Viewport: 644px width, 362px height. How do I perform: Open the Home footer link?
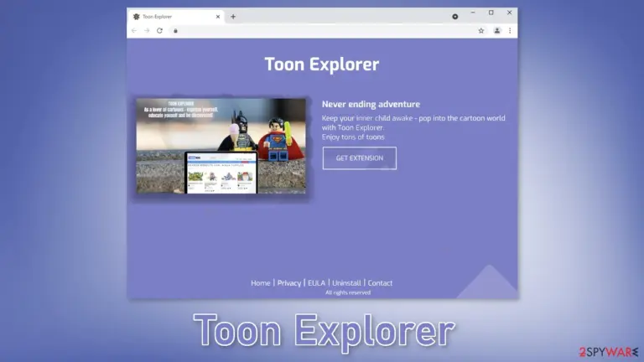(261, 283)
